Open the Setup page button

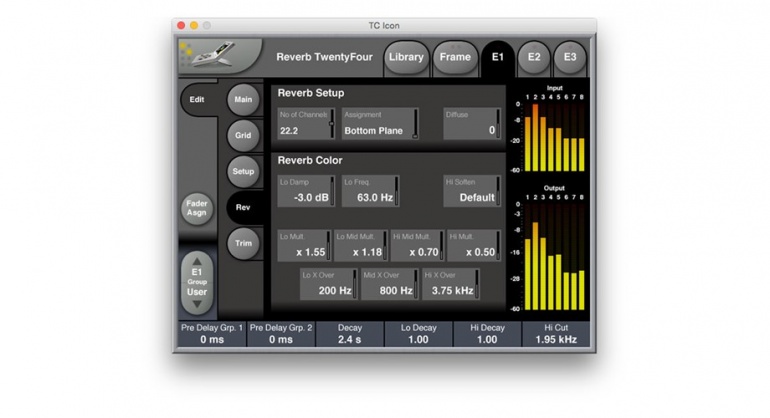pos(243,171)
